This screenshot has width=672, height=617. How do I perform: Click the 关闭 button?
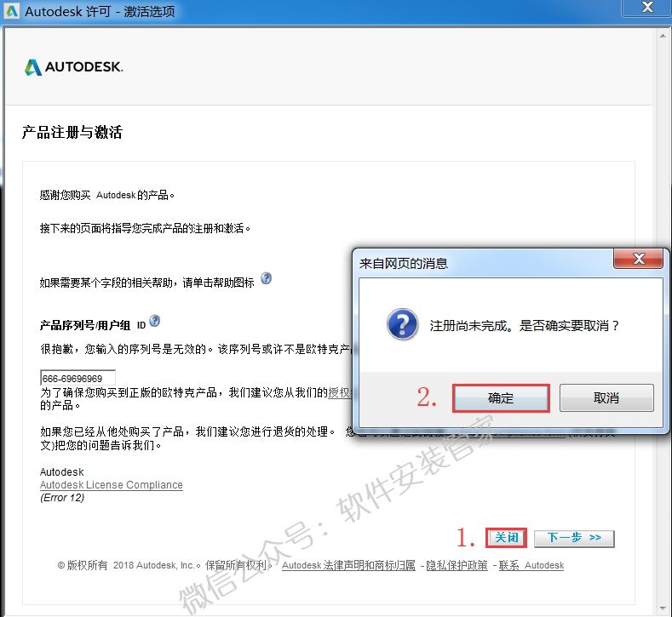point(507,538)
